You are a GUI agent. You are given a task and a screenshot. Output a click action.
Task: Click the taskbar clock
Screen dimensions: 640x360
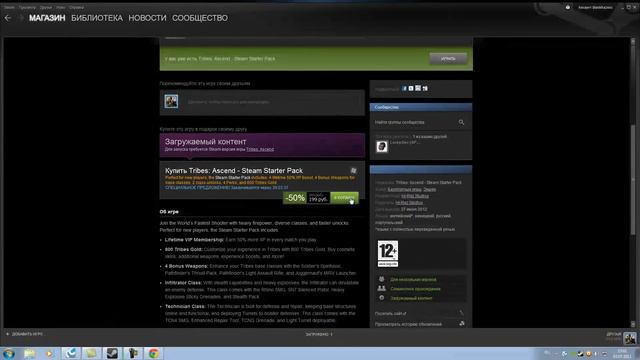click(622, 354)
